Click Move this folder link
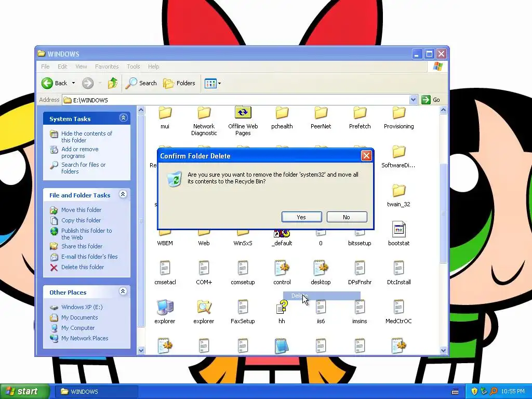 point(81,210)
